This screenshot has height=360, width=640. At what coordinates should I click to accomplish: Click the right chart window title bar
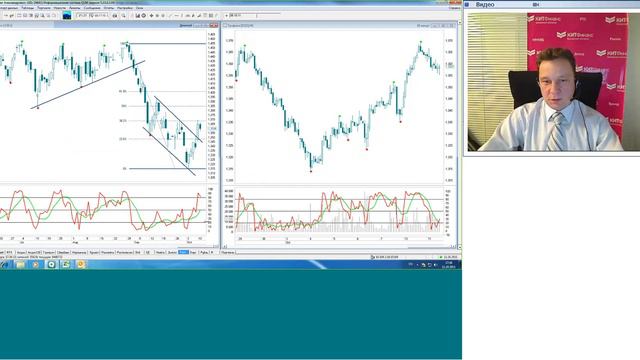[x=339, y=25]
